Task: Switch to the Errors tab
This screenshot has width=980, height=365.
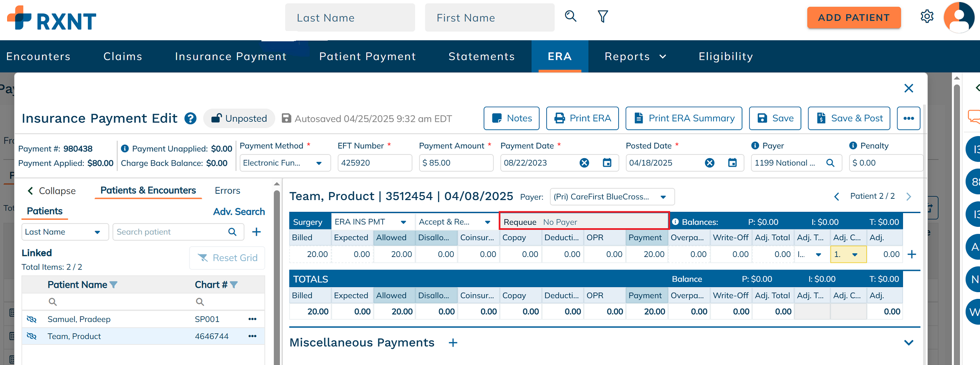Action: [x=227, y=191]
